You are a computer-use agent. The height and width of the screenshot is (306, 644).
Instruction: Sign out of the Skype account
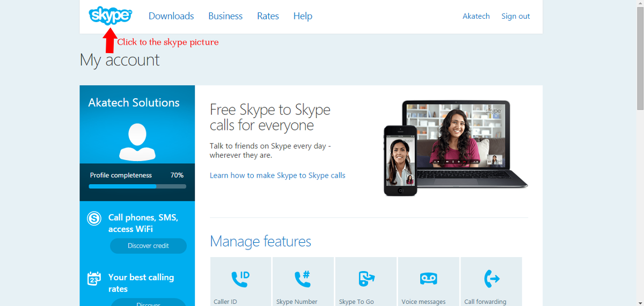coord(516,16)
